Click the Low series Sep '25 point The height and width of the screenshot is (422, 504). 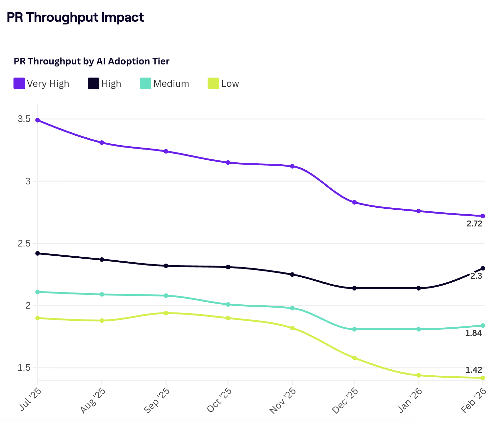166,313
